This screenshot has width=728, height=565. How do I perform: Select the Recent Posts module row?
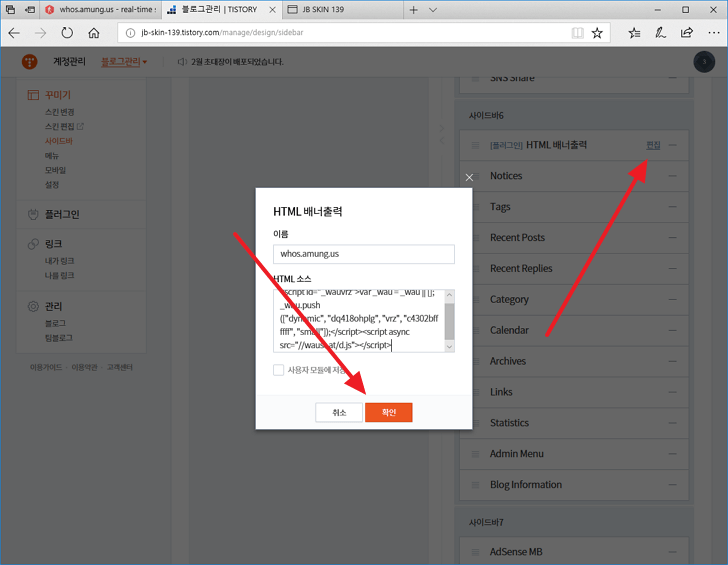tap(574, 238)
